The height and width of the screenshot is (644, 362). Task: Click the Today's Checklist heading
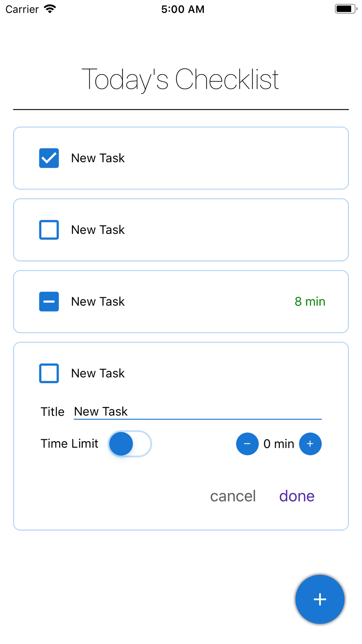[180, 80]
